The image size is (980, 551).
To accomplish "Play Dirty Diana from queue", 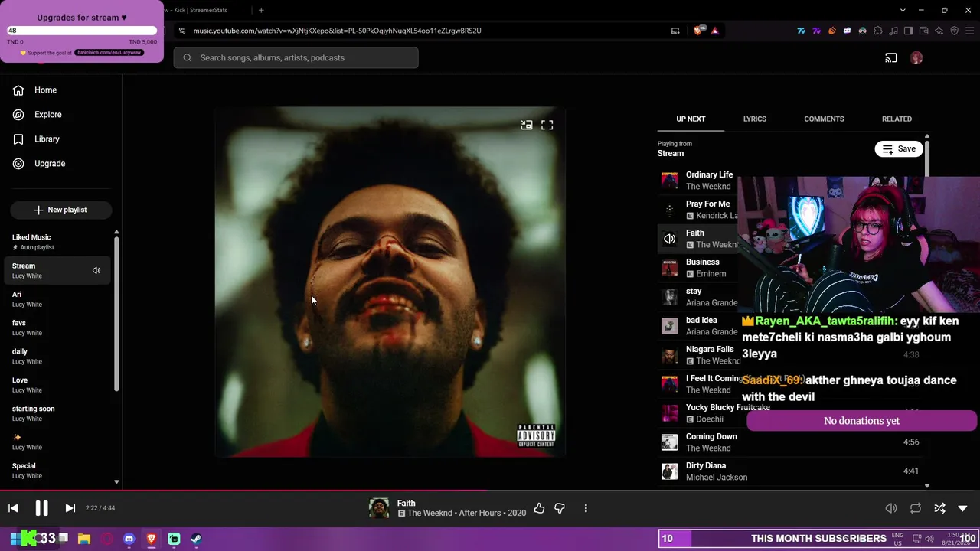I will (791, 471).
